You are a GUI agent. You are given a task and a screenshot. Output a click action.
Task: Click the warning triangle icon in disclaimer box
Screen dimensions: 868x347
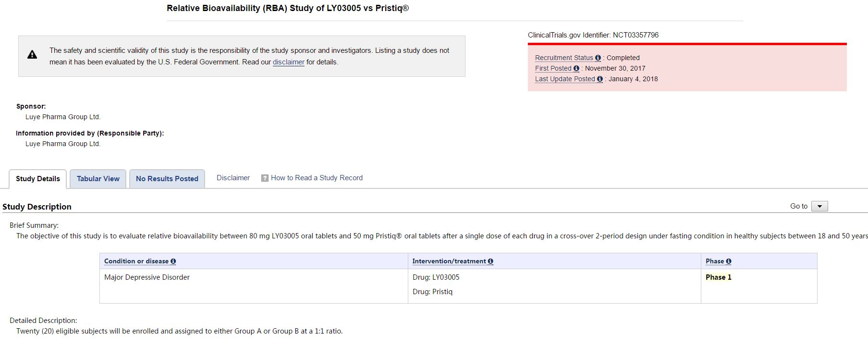coord(32,55)
